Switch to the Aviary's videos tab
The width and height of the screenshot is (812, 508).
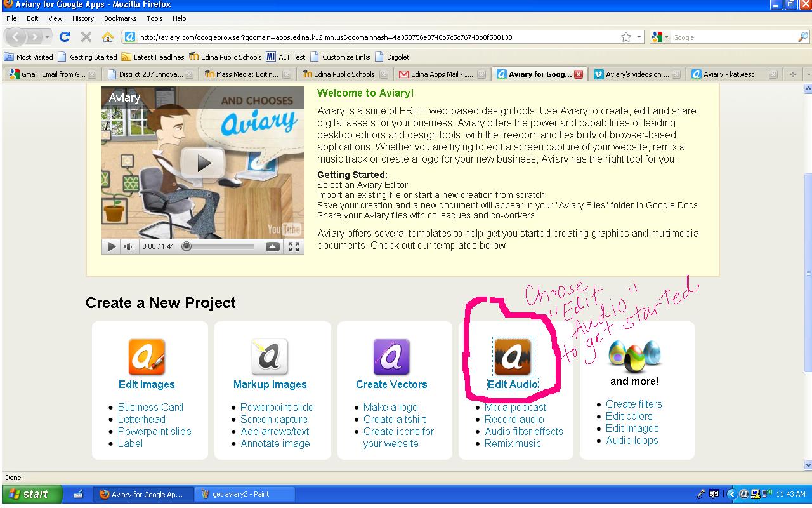point(636,74)
